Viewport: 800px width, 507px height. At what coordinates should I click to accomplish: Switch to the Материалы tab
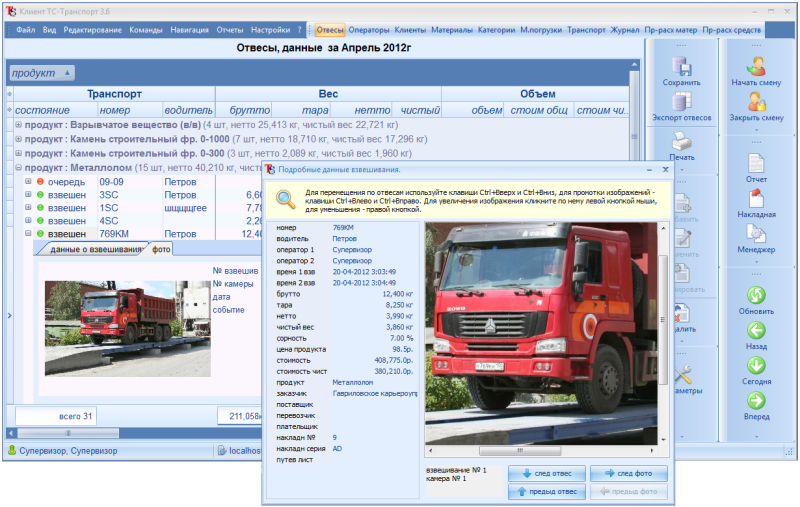point(452,30)
